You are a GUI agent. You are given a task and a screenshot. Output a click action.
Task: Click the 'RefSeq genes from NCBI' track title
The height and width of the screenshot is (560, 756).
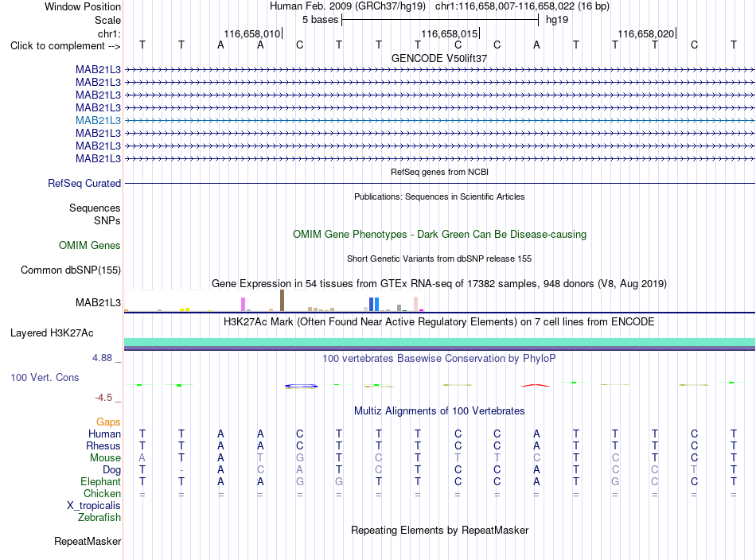(439, 172)
